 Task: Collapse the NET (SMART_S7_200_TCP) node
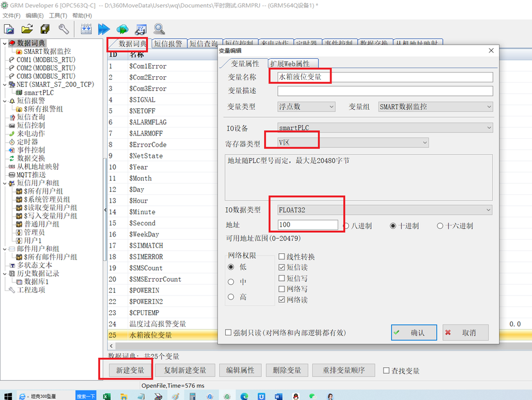[x=4, y=84]
